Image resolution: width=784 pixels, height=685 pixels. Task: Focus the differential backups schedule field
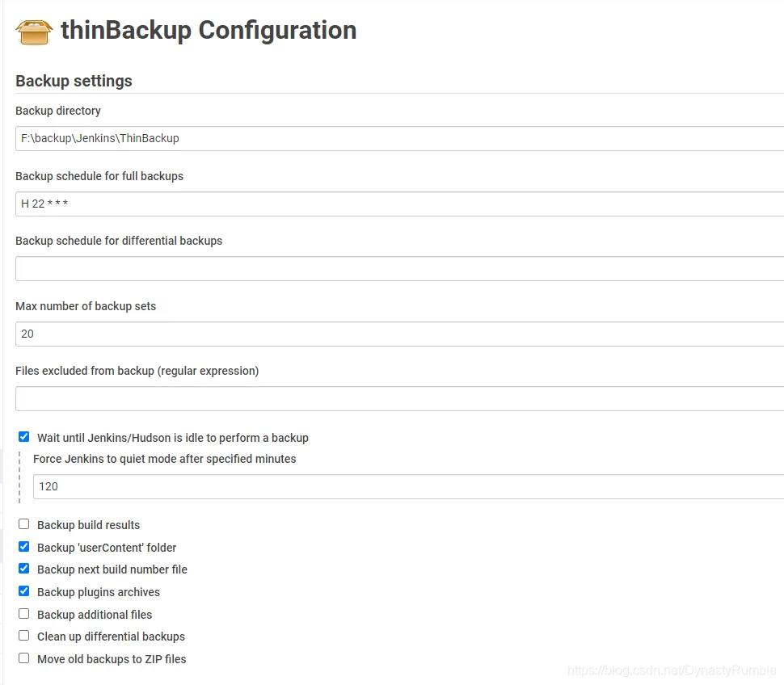point(399,269)
